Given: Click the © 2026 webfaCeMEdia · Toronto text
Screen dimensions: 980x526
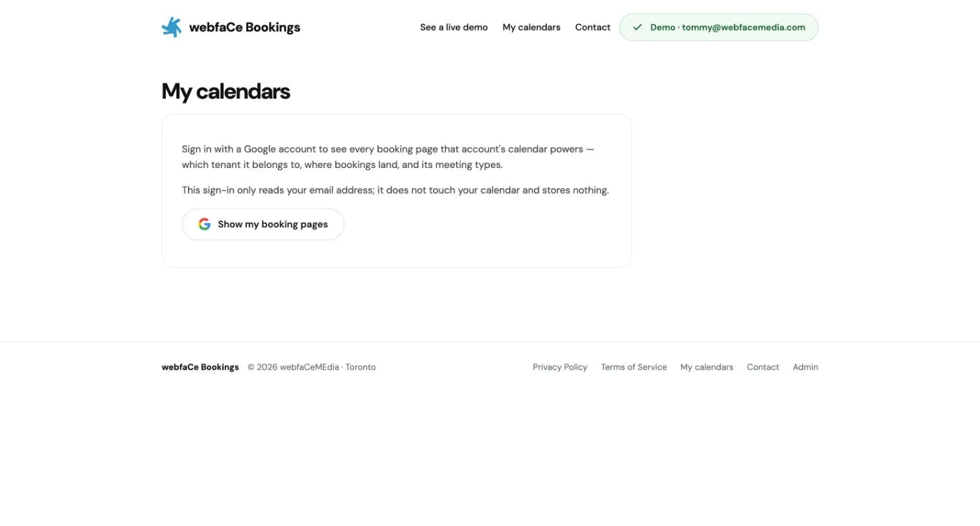Looking at the screenshot, I should tap(312, 367).
